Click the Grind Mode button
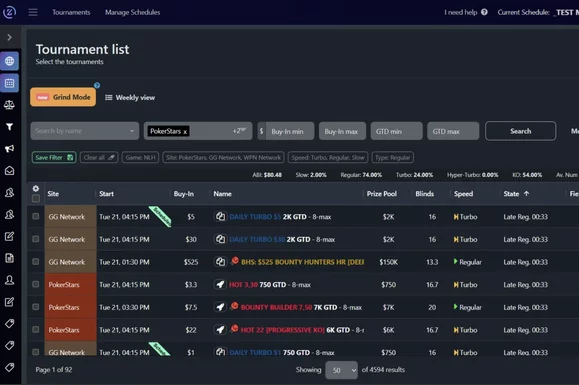Screen dimensions: 579x385 [63, 97]
